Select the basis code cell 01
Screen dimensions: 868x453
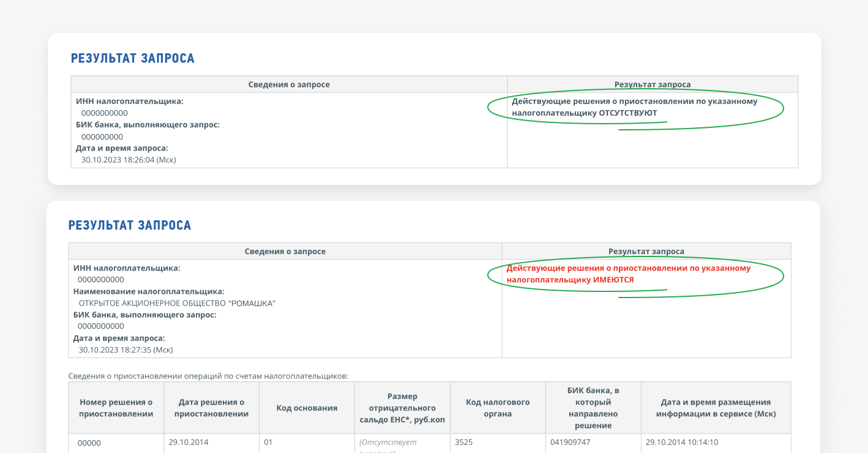[x=268, y=442]
